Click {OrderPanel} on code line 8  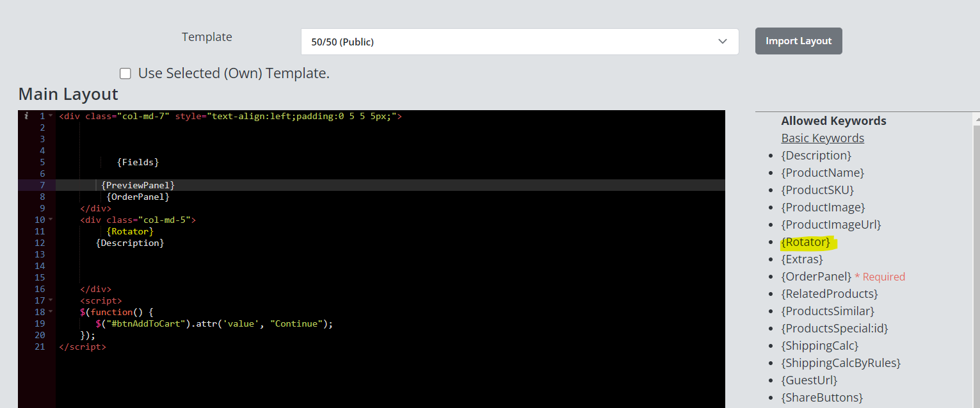tap(138, 197)
